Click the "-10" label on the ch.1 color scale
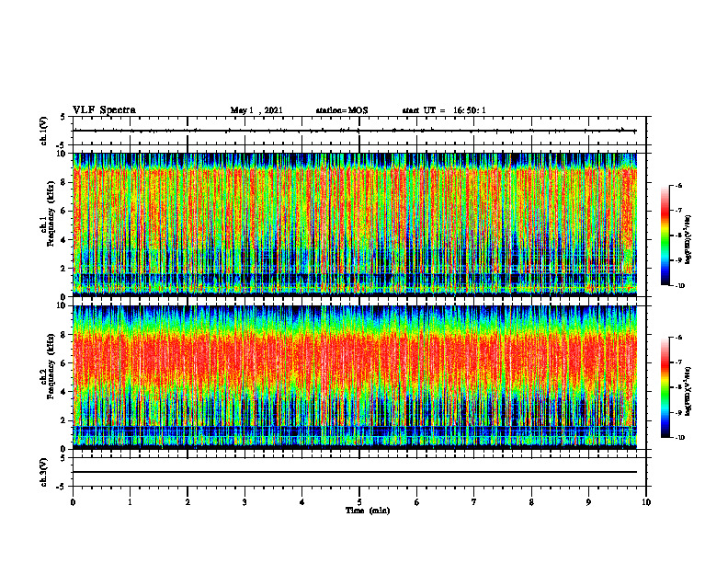 tap(679, 286)
